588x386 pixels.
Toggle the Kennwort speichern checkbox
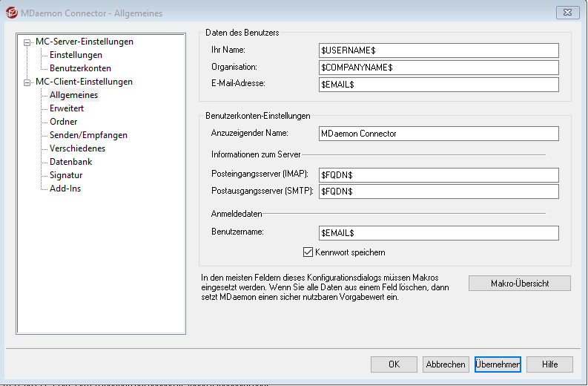click(x=308, y=252)
